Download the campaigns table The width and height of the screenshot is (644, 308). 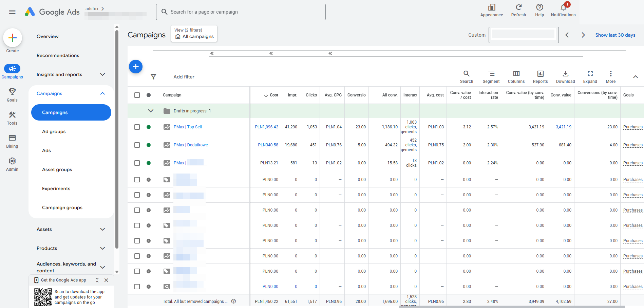565,77
